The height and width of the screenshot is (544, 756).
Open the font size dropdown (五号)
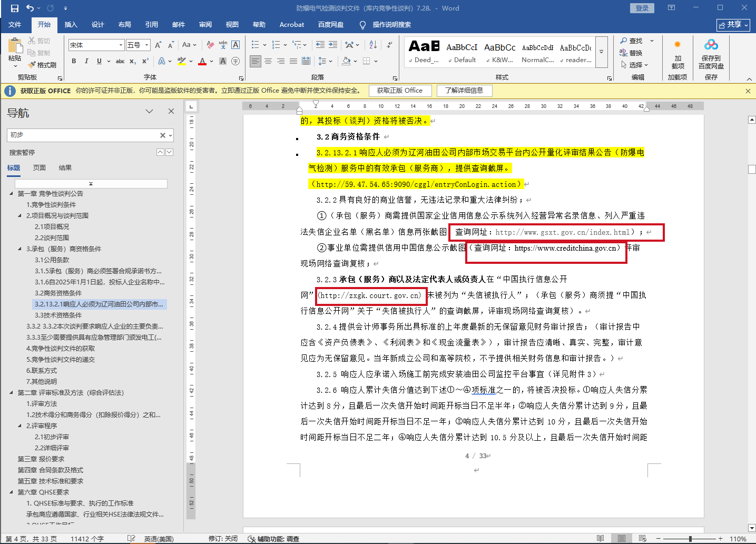pos(147,45)
